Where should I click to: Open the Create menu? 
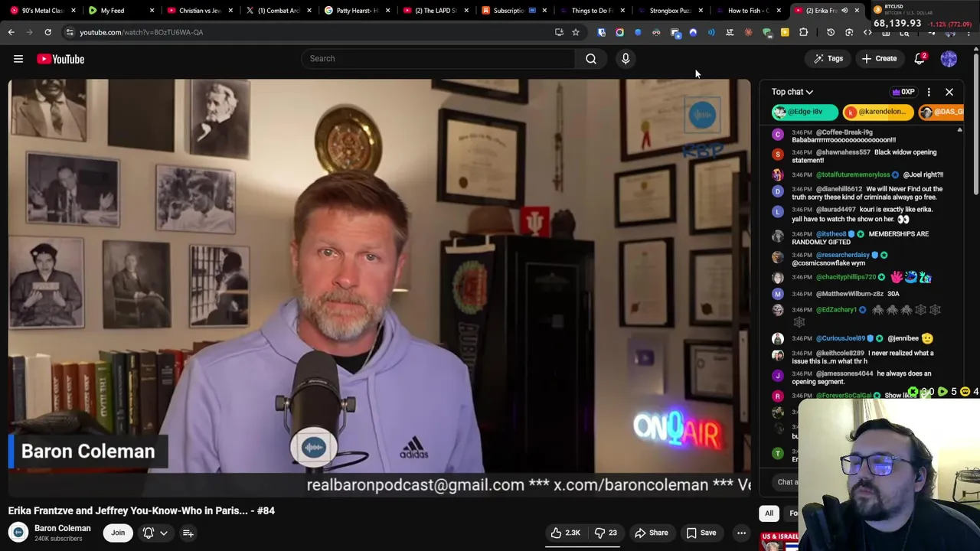coord(879,59)
